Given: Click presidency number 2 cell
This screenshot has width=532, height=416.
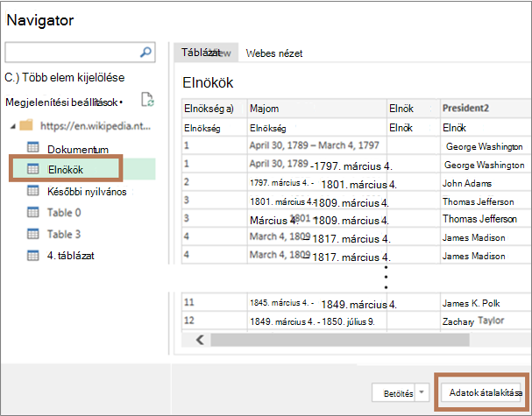Looking at the screenshot, I should (215, 182).
